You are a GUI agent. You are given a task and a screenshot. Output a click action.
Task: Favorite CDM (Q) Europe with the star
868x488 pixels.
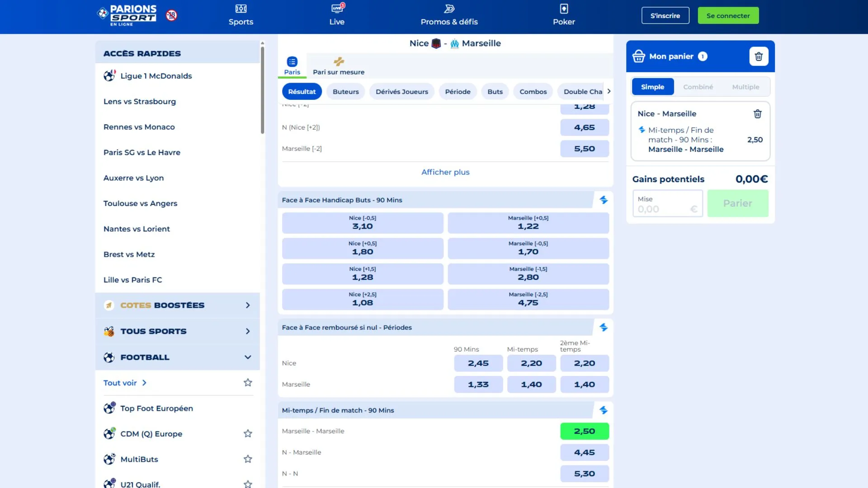(x=248, y=433)
